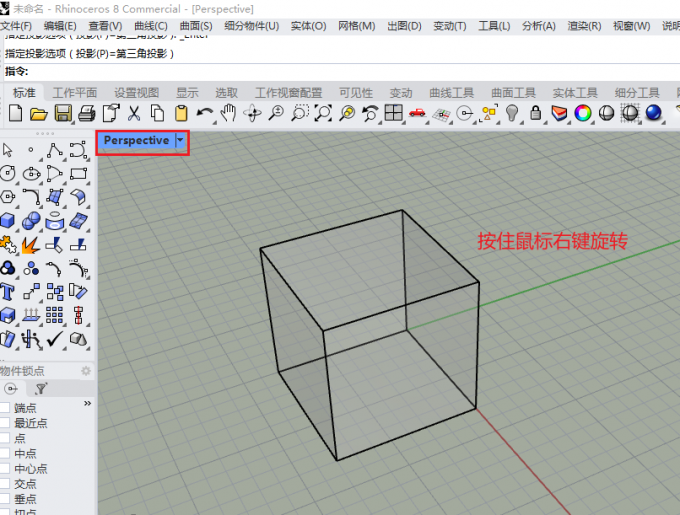Open the 物件锁点 panel gear settings

click(86, 371)
